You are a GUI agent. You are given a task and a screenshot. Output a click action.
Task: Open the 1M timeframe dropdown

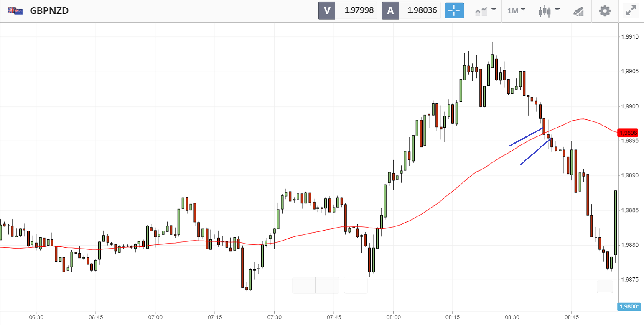tap(516, 11)
